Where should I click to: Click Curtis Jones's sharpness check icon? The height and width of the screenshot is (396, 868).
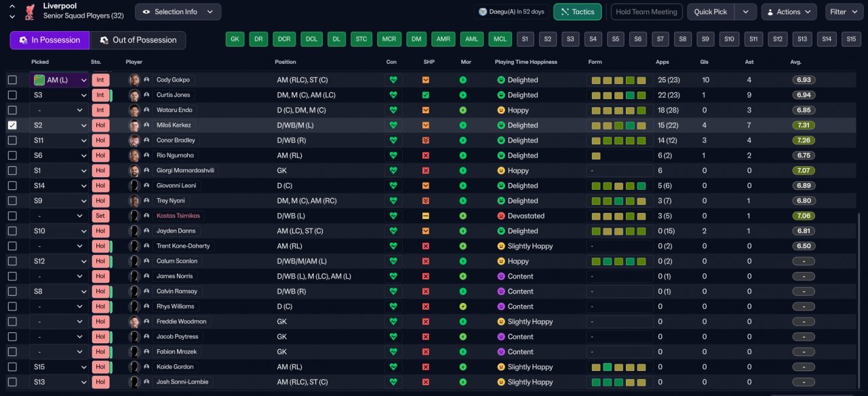coord(426,95)
